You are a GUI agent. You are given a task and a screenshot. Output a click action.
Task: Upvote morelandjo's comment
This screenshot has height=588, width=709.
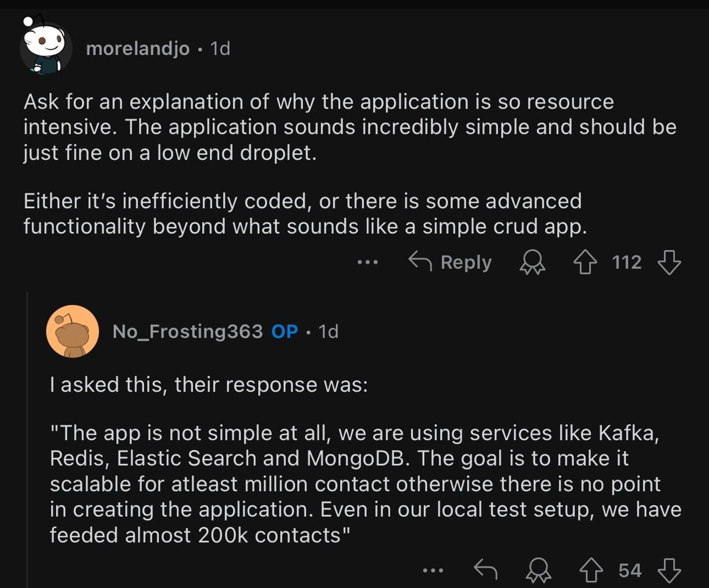585,262
